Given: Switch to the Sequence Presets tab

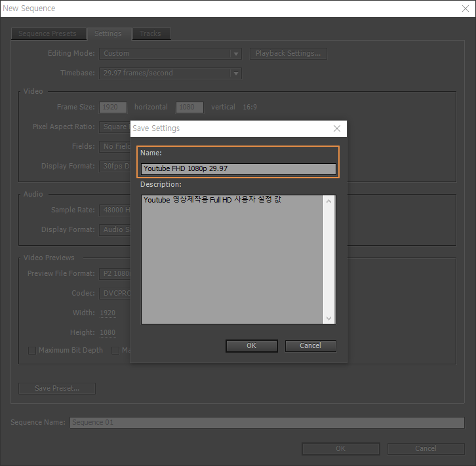Looking at the screenshot, I should (48, 33).
